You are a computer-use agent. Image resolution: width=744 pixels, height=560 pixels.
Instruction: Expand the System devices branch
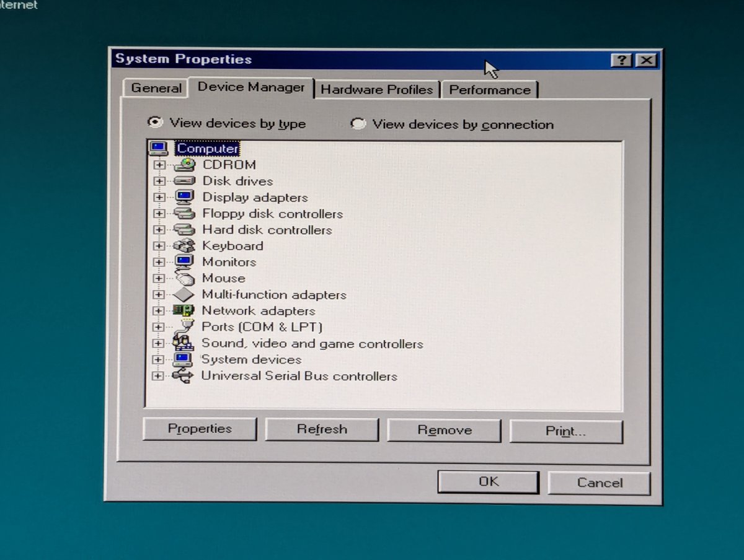tap(159, 359)
